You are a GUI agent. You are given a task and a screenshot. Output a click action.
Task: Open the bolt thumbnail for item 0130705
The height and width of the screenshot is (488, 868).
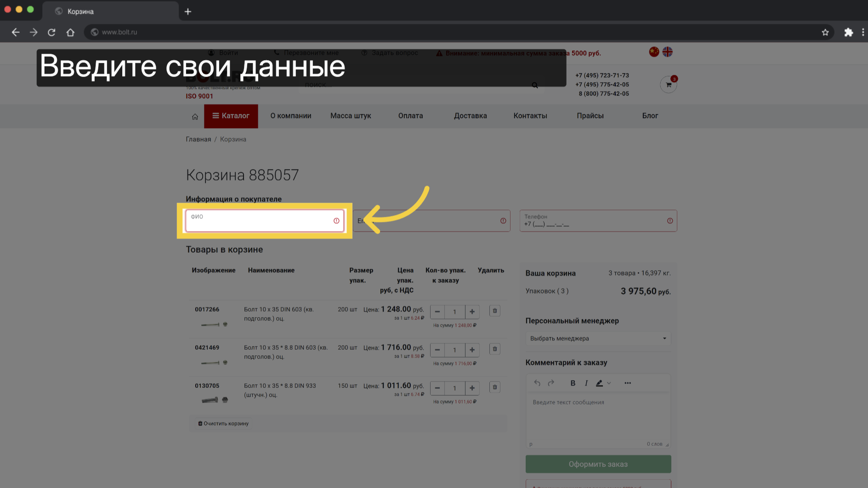(215, 400)
